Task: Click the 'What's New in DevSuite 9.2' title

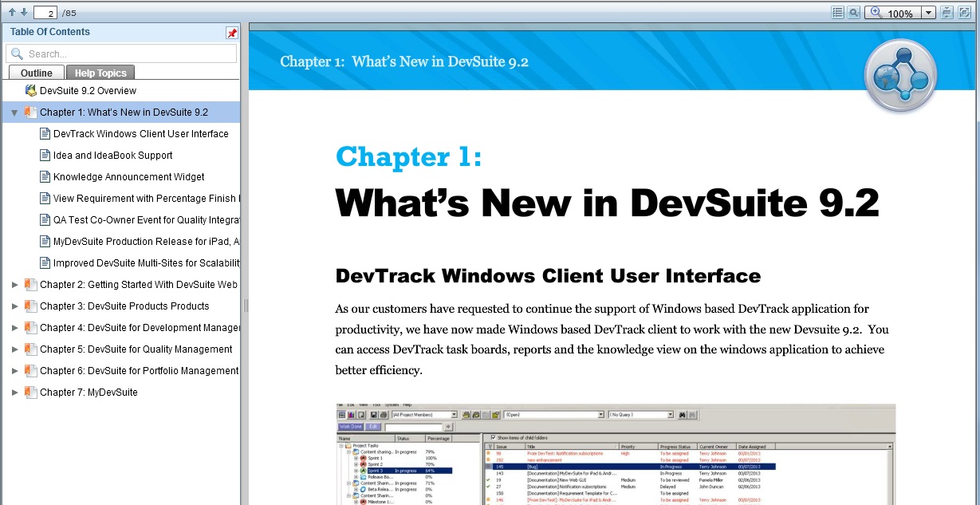Action: (608, 203)
